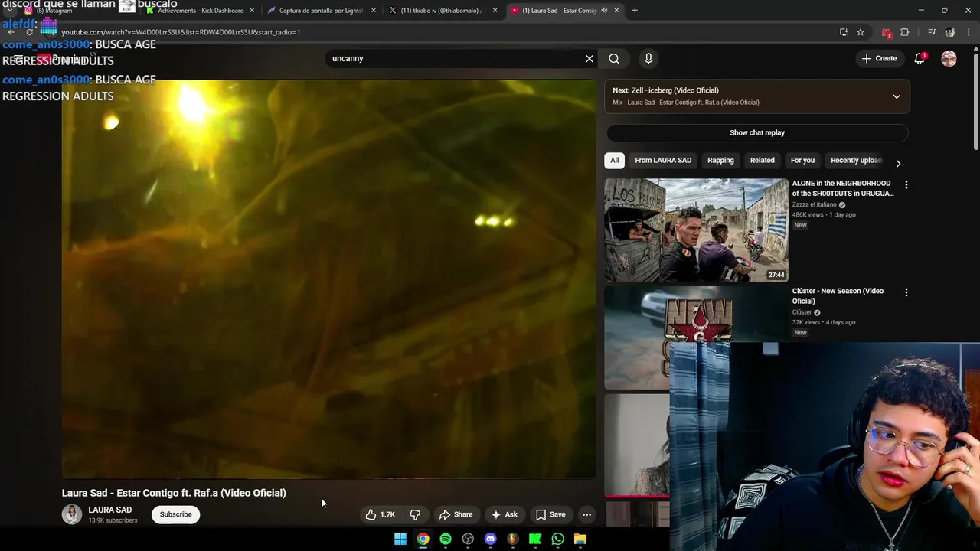The height and width of the screenshot is (551, 980).
Task: Expand the Next: Zell - iceberg playlist panel
Action: point(897,96)
